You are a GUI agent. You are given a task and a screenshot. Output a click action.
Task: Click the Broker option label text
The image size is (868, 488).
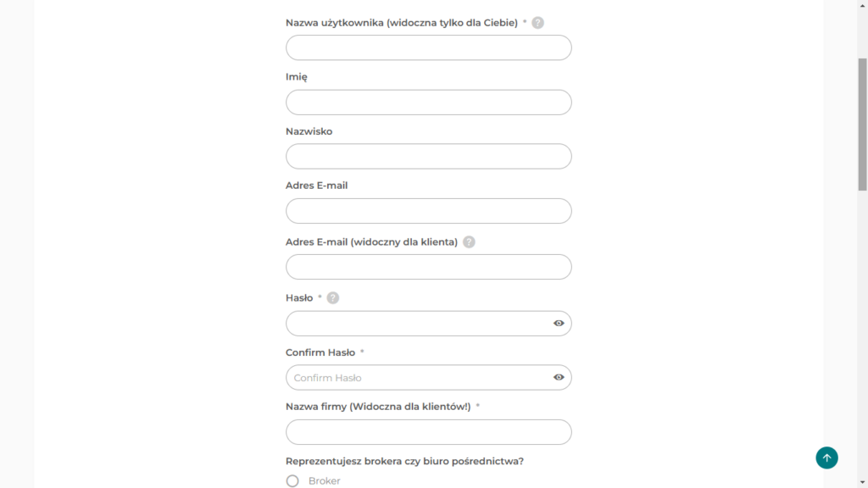pyautogui.click(x=325, y=481)
